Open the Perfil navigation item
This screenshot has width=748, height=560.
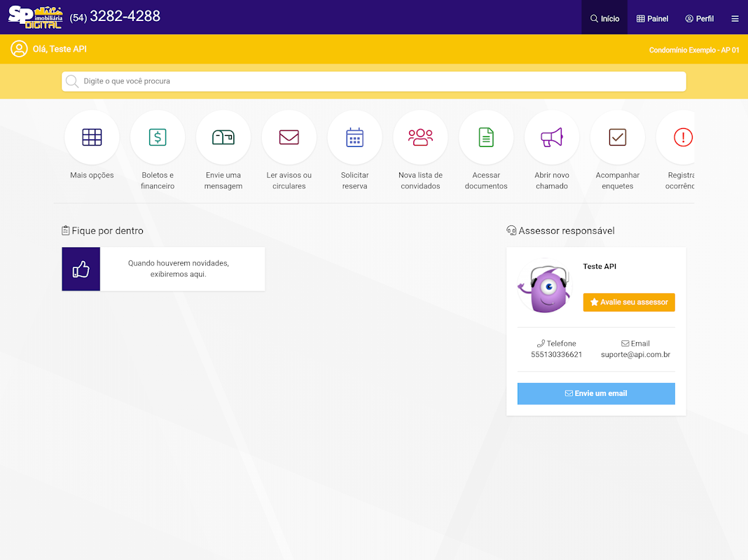pyautogui.click(x=700, y=19)
